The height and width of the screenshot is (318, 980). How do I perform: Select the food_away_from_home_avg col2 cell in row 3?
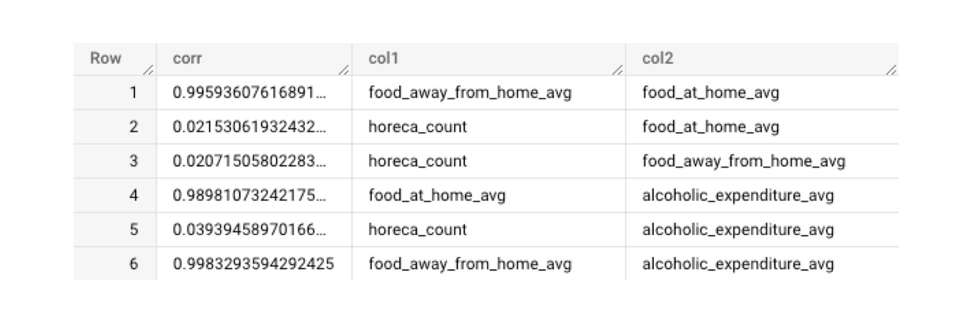click(743, 161)
